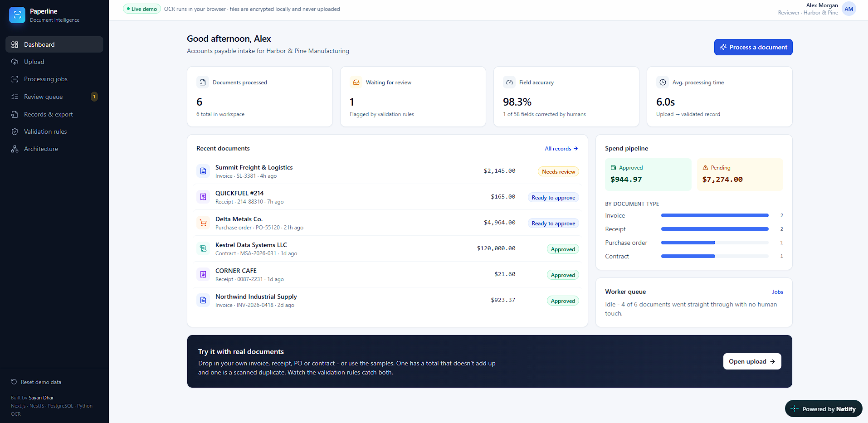Click the Ready to approve badge for QUICKFUEL
This screenshot has height=423, width=868.
553,198
